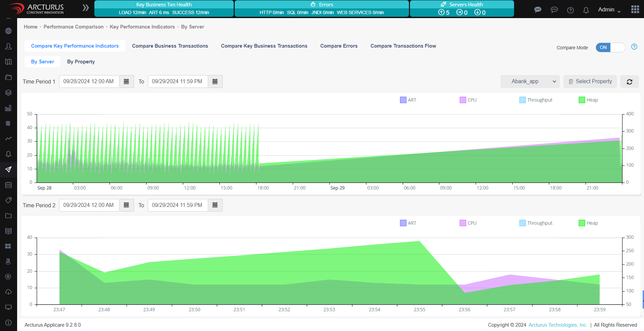This screenshot has width=644, height=331.
Task: Click the database icon in the left sidebar
Action: (8, 123)
